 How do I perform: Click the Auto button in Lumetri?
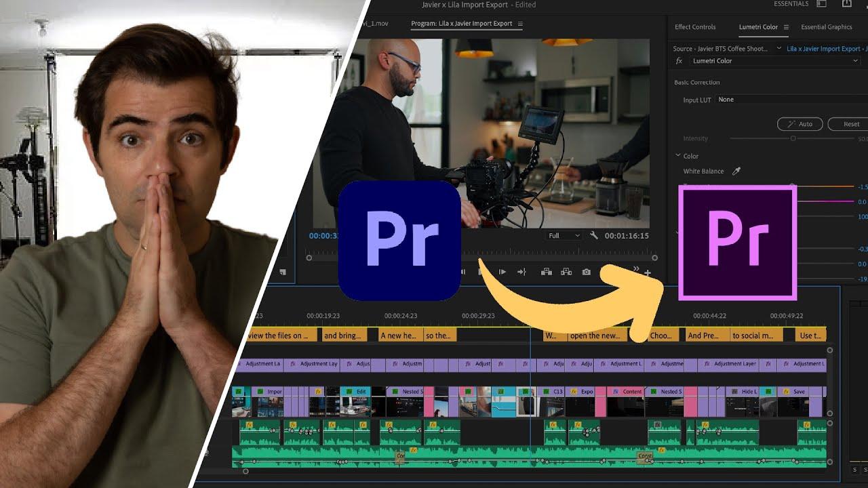[800, 124]
